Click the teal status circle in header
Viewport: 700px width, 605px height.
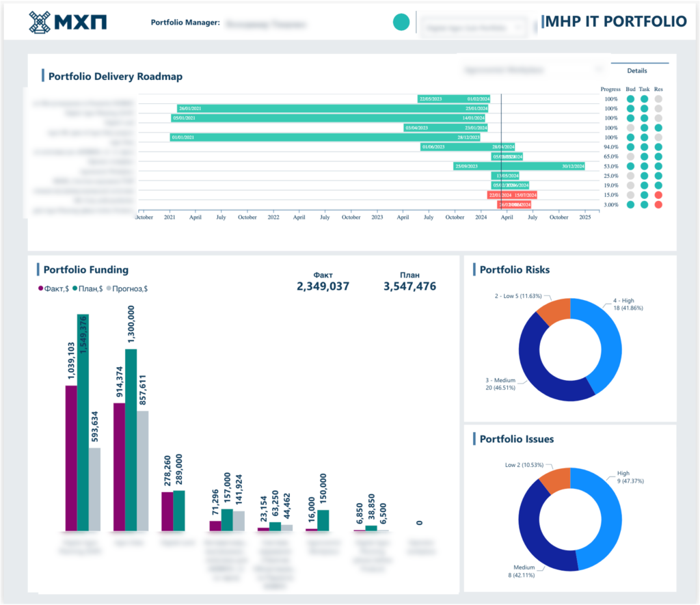(x=401, y=22)
